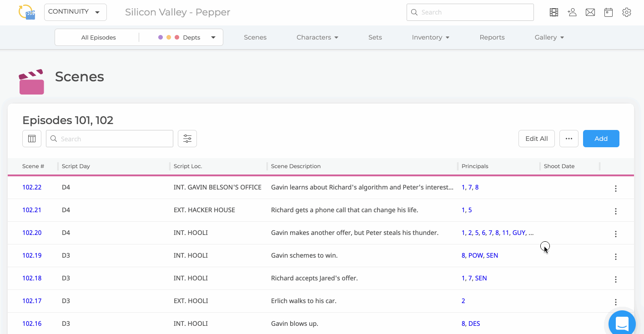Open the mail envelope icon
The image size is (644, 334).
tap(590, 12)
